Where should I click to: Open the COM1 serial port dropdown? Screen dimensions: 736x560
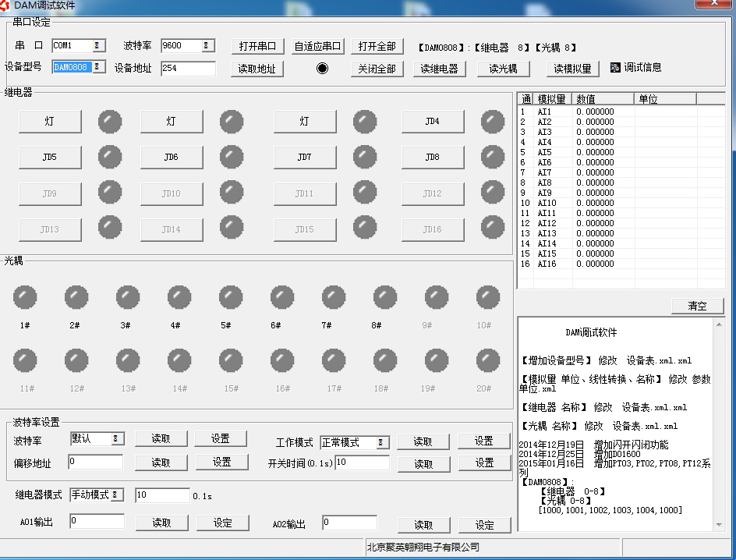pos(97,46)
